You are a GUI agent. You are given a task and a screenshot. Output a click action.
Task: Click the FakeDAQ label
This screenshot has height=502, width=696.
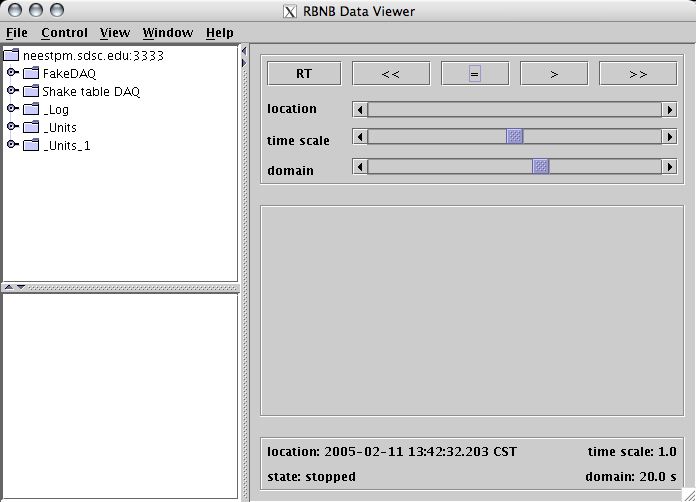pos(69,73)
